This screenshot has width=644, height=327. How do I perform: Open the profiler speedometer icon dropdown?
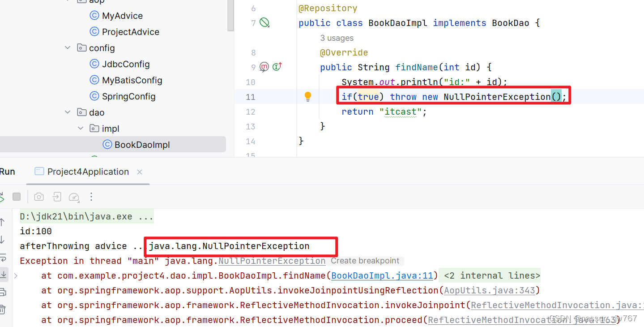pos(74,197)
